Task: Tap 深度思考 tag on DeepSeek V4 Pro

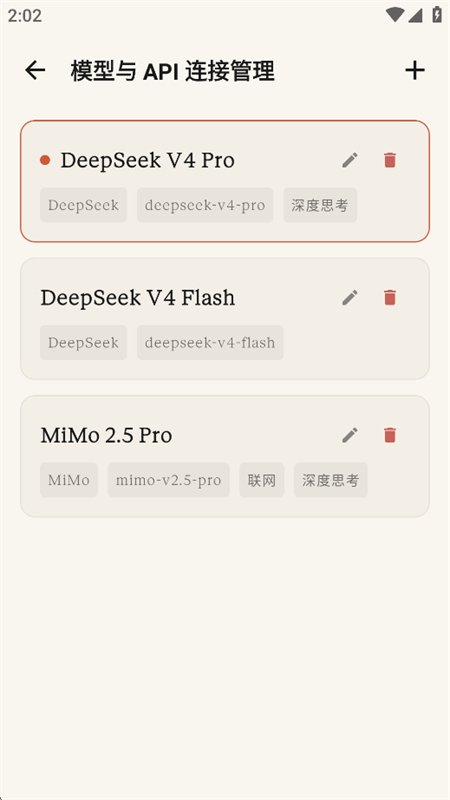Action: 320,205
